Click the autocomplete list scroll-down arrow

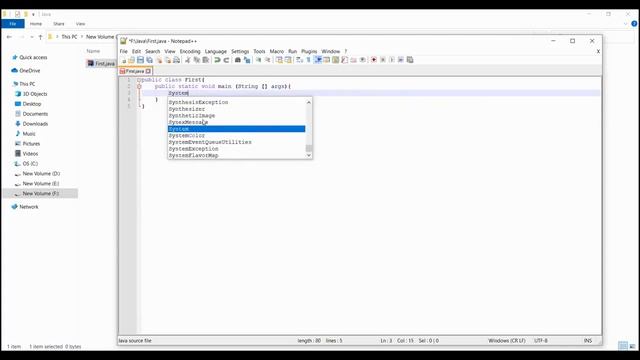point(309,155)
